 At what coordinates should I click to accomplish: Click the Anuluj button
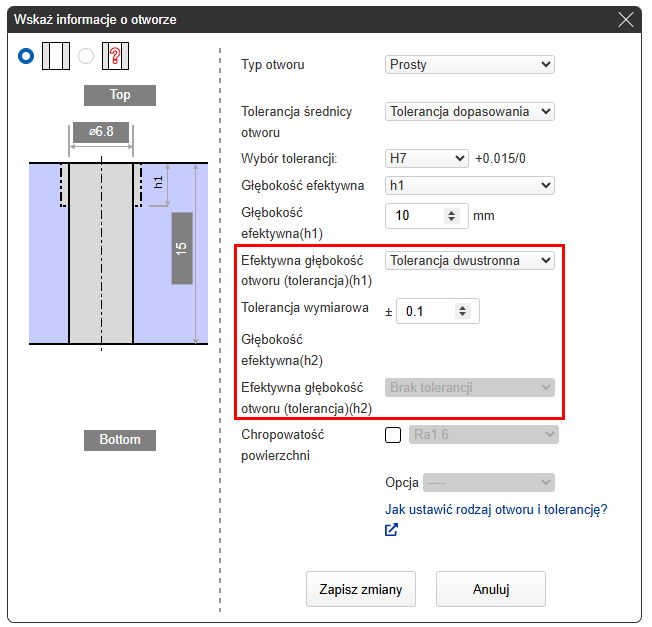(x=491, y=589)
